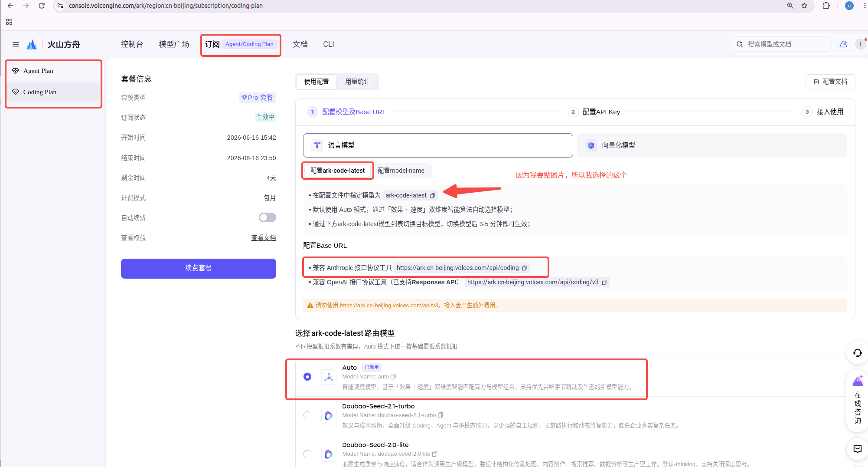Reload the current page
Screen dimensions: 868x467
[42, 6]
